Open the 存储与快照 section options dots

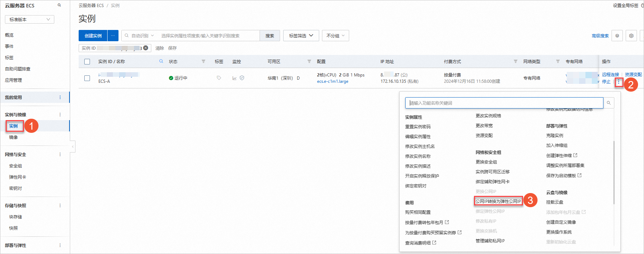(60, 205)
